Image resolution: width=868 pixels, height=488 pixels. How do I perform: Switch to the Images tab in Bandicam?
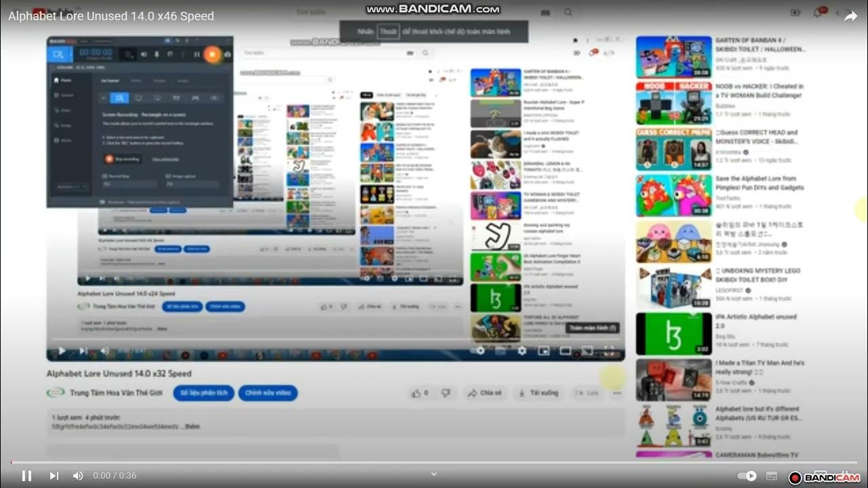[x=159, y=80]
